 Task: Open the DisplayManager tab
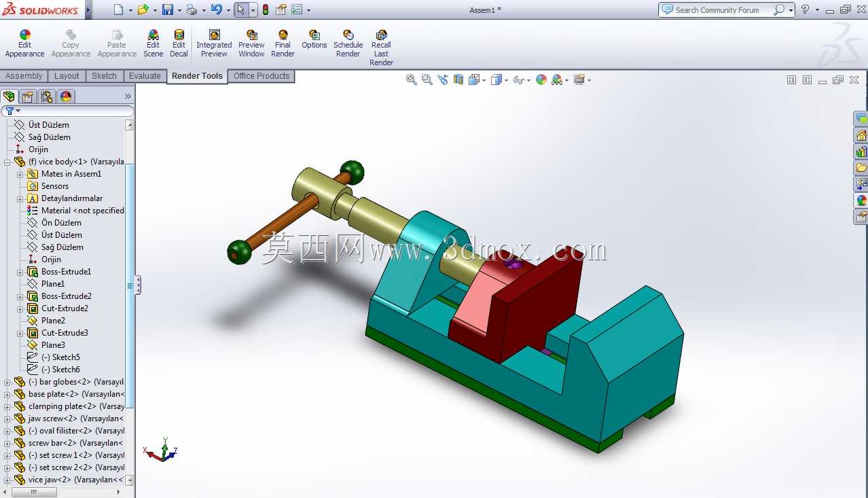tap(66, 96)
